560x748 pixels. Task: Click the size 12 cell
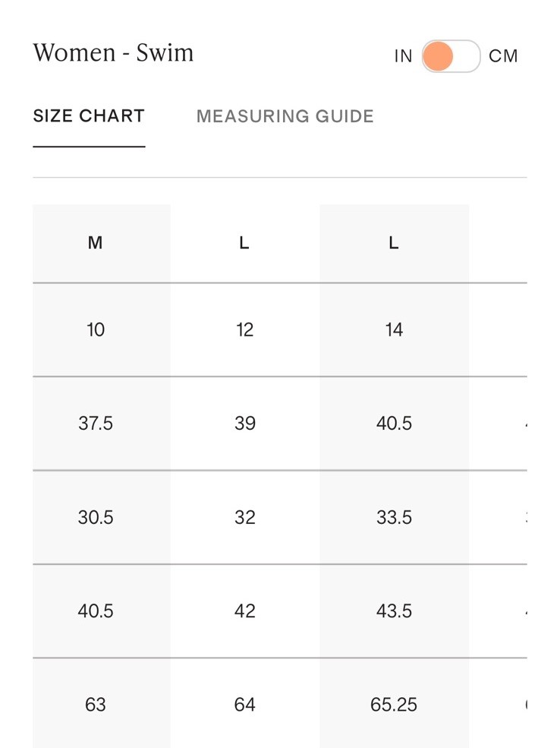coord(244,330)
